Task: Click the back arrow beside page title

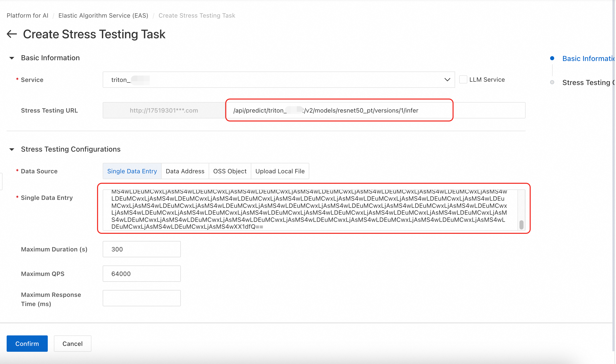Action: (12, 34)
